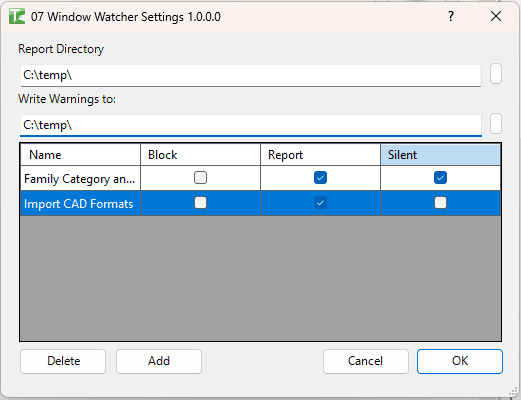Select the Family Category row name cell

tap(80, 178)
